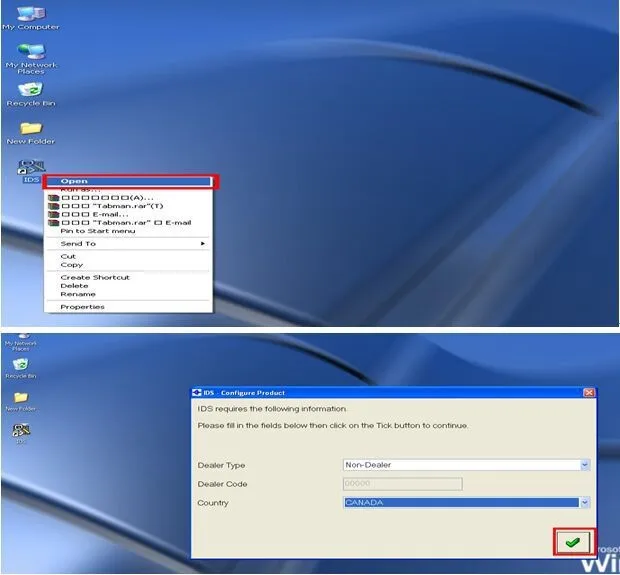This screenshot has height=575, width=620.
Task: Click the IDS title bar icon in Configure Product dialog
Action: pos(197,392)
